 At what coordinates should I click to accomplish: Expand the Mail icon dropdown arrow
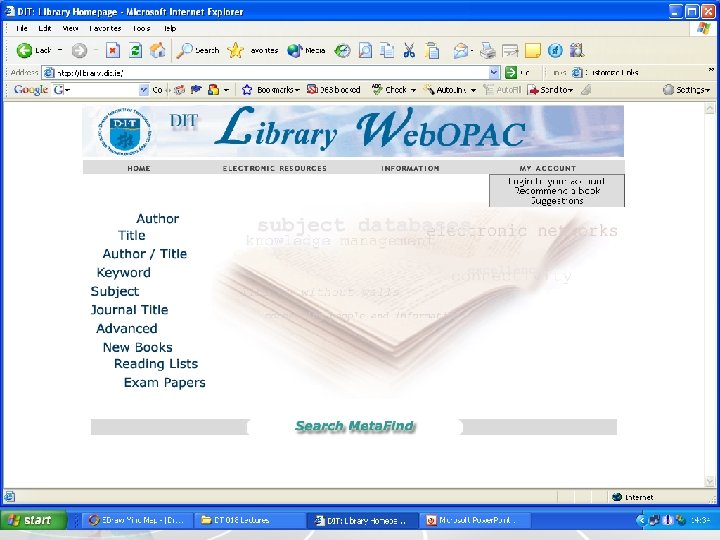472,51
